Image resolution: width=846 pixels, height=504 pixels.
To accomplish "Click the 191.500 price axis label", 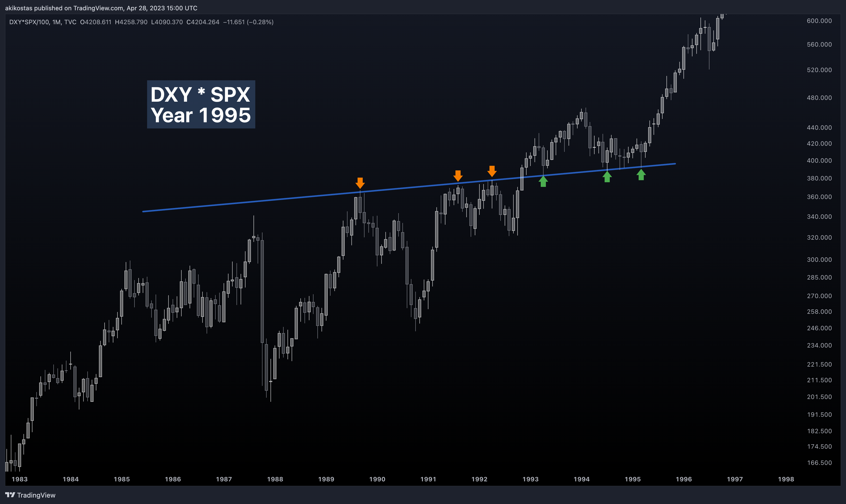I will click(819, 415).
